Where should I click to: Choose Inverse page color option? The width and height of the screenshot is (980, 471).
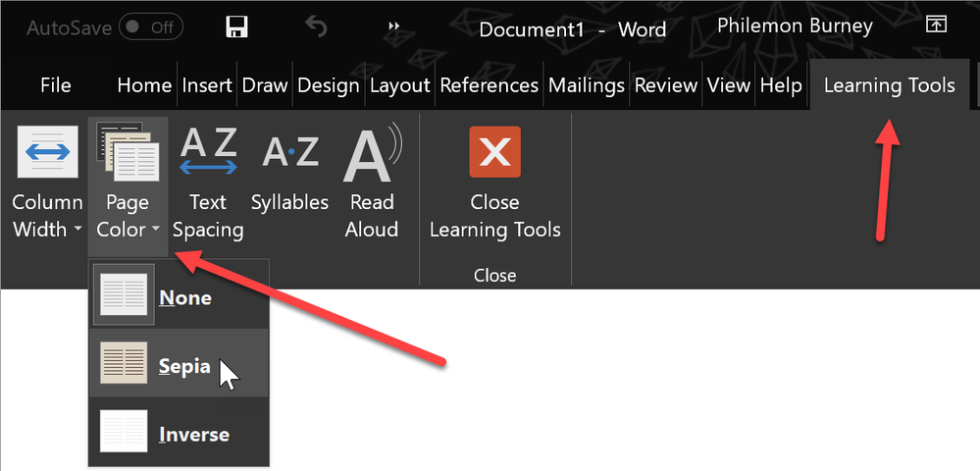(180, 431)
